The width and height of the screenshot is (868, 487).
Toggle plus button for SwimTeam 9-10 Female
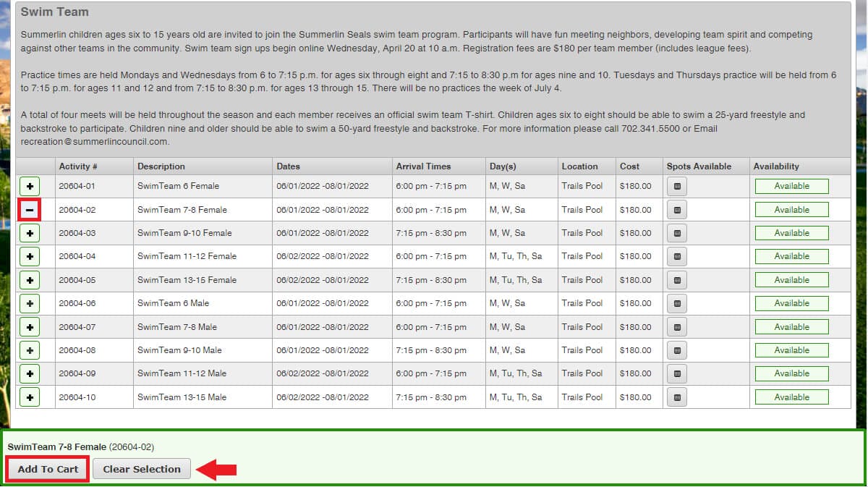click(30, 233)
